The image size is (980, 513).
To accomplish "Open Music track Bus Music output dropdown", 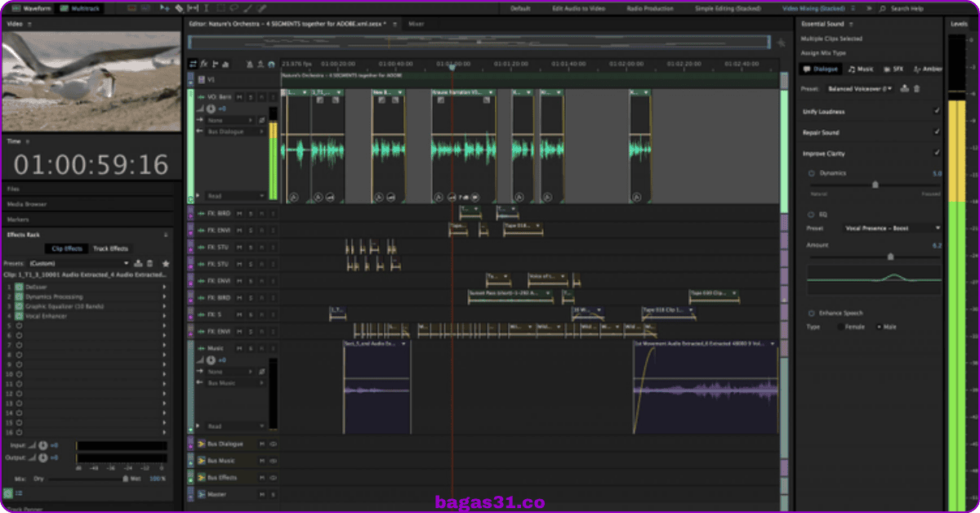I will 236,383.
